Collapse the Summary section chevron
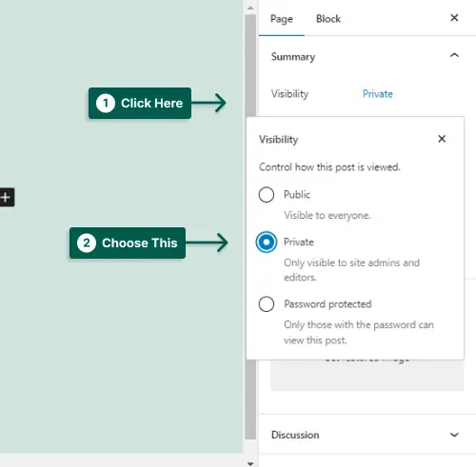The image size is (476, 467). [454, 55]
